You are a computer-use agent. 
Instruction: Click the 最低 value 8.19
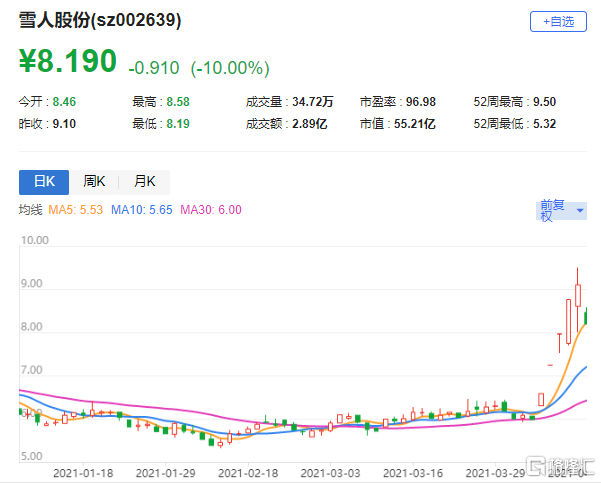[x=178, y=124]
